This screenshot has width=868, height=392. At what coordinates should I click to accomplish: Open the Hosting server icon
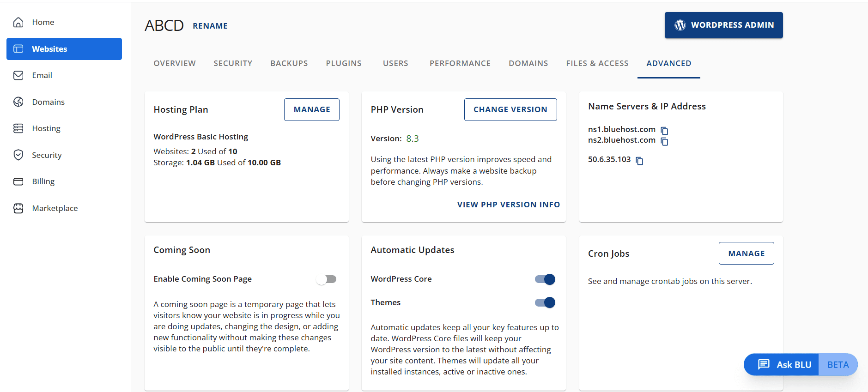[x=18, y=128]
